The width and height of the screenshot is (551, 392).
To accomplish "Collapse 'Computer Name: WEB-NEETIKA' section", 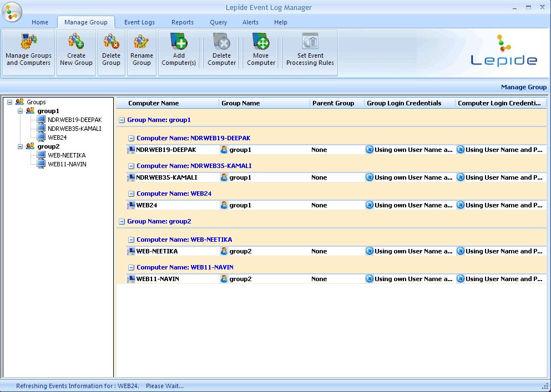I will (131, 240).
